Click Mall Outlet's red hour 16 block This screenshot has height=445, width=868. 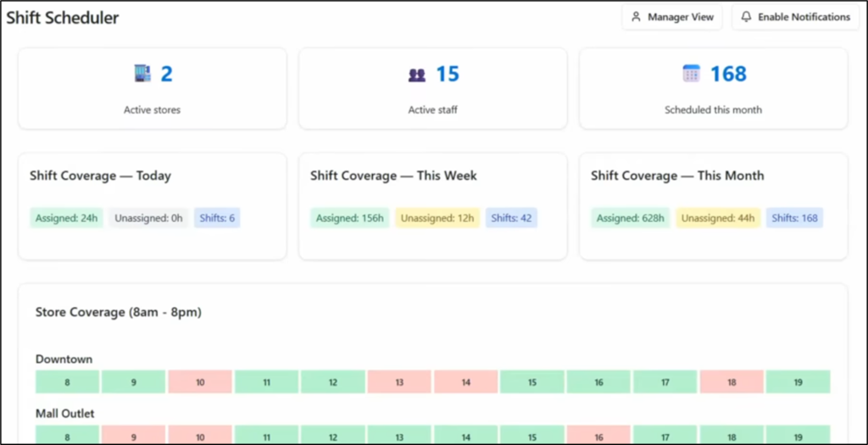click(598, 436)
